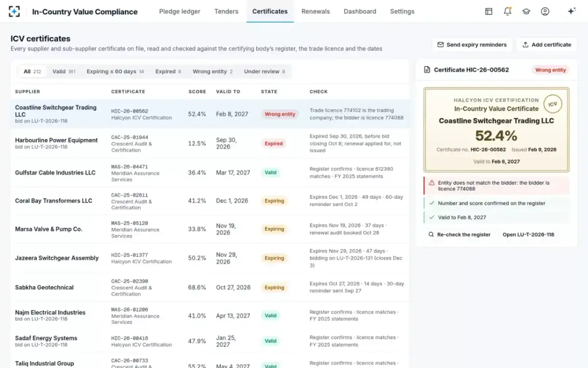Filter by Valid 181 certificates
The height and width of the screenshot is (368, 588).
pyautogui.click(x=64, y=72)
